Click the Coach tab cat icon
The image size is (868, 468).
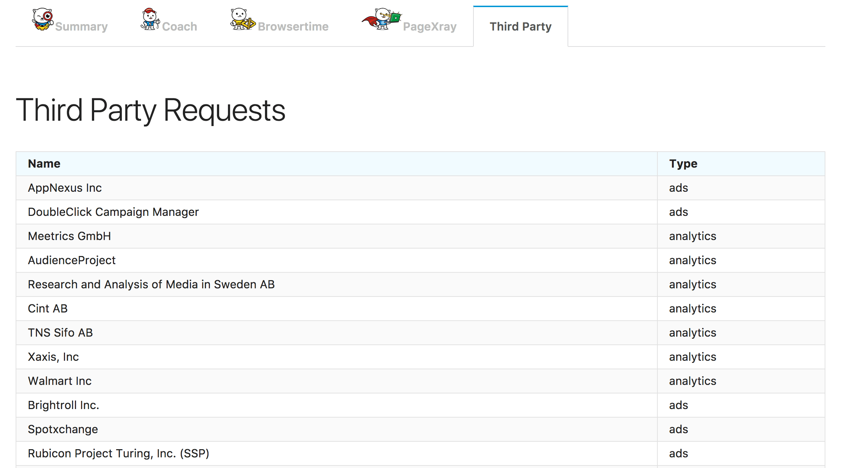[x=150, y=20]
